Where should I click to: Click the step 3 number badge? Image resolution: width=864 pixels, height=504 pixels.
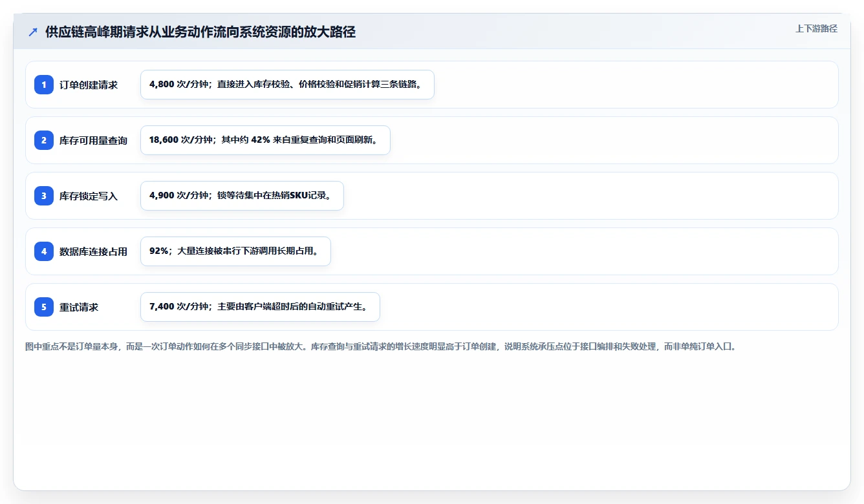click(x=44, y=196)
